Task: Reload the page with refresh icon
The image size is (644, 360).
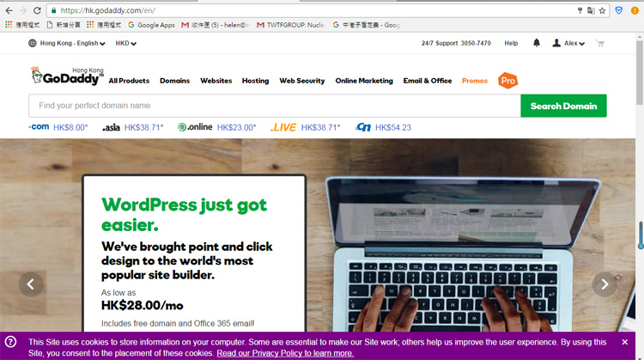Action: tap(37, 10)
